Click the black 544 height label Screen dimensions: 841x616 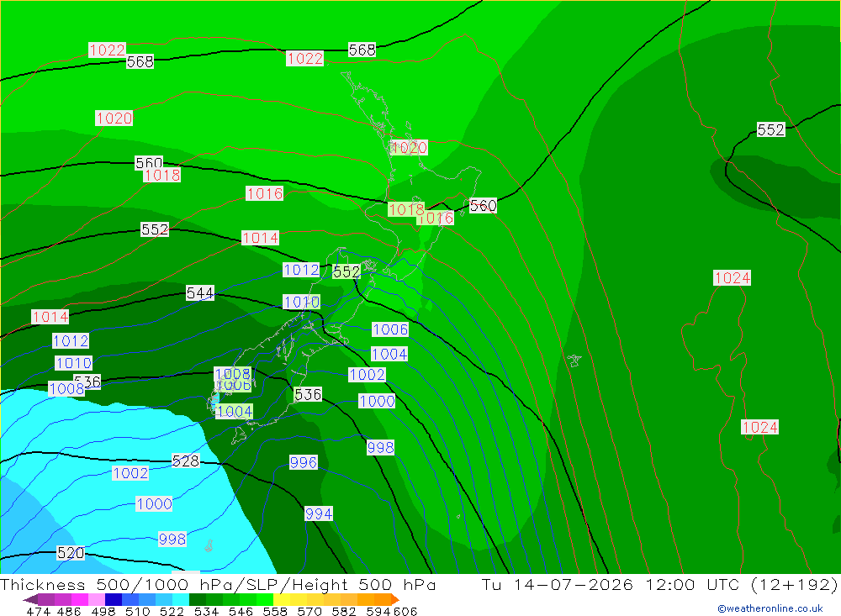[199, 292]
